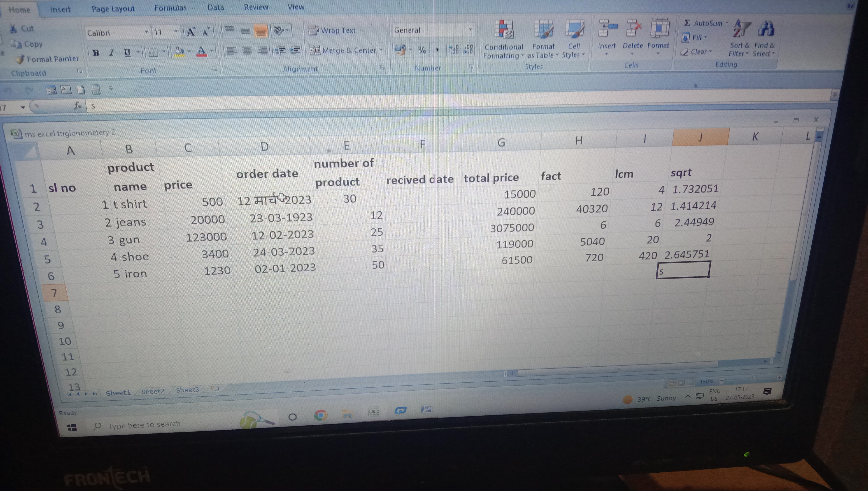Toggle Italic formatting
The width and height of the screenshot is (868, 491).
point(112,53)
